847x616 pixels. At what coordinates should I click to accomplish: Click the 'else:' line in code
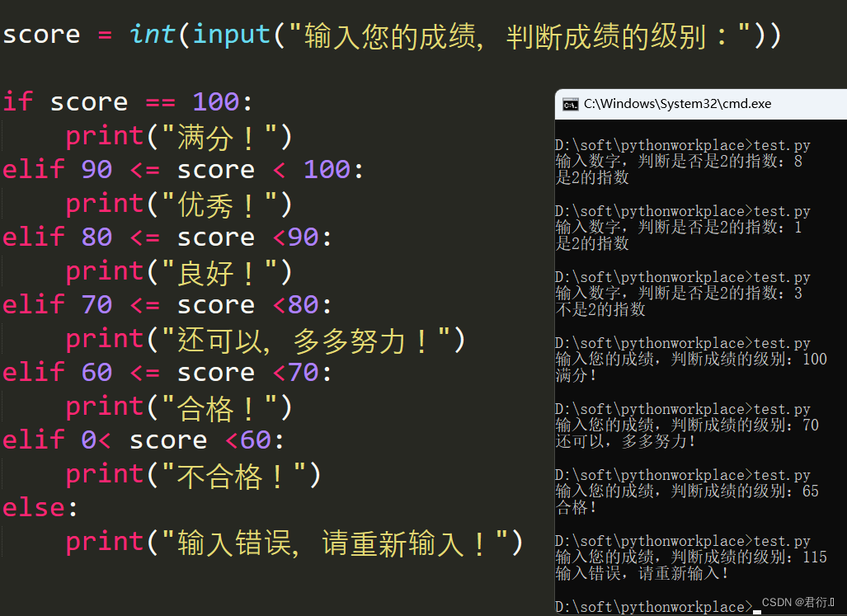click(x=40, y=507)
